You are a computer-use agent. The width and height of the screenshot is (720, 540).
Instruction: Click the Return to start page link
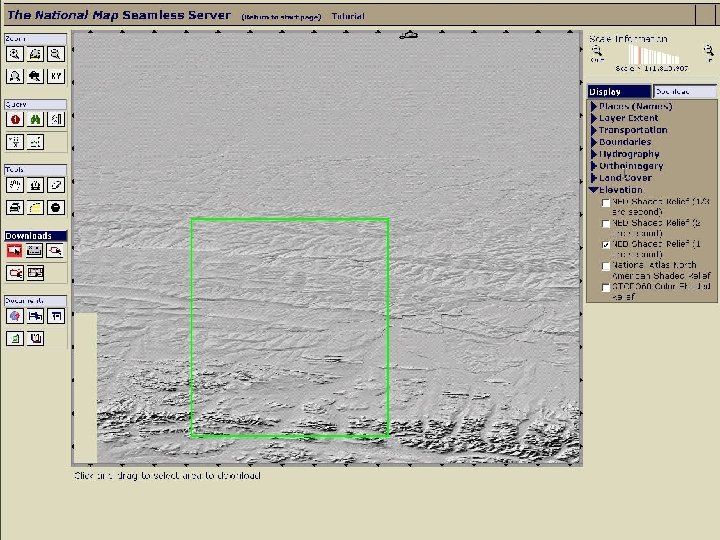click(x=281, y=17)
